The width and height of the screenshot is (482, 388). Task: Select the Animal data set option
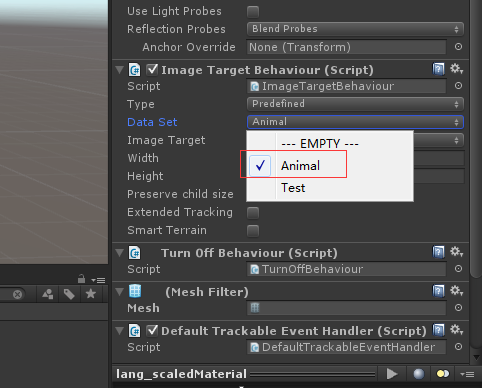[330, 166]
